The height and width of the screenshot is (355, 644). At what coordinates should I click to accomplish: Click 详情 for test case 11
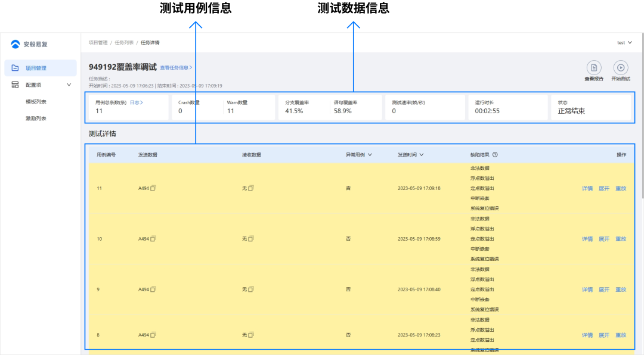pos(587,188)
